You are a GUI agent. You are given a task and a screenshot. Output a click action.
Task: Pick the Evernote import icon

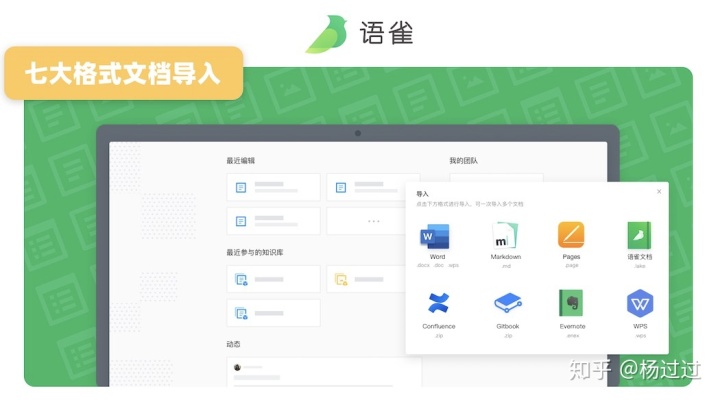[x=571, y=303]
